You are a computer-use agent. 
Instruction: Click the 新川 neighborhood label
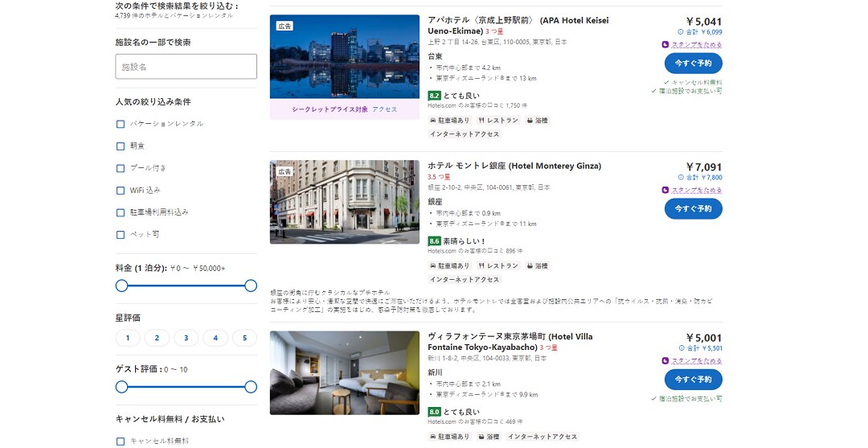pyautogui.click(x=435, y=372)
